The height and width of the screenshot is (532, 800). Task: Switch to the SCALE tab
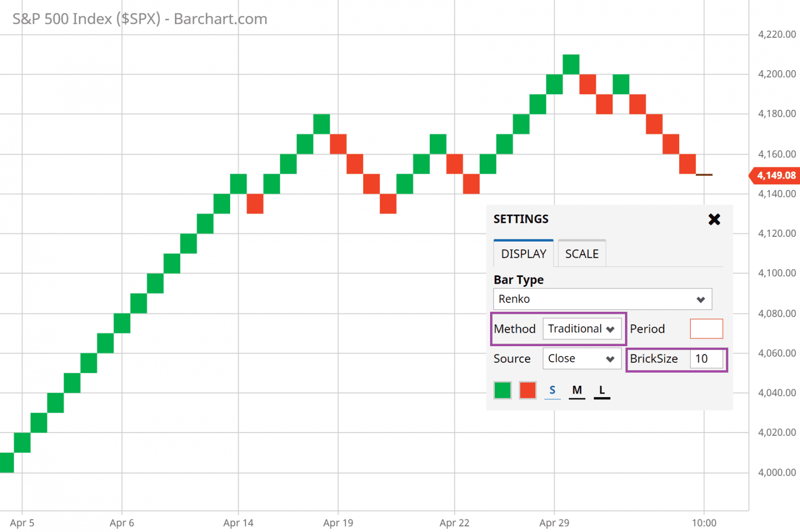[581, 254]
